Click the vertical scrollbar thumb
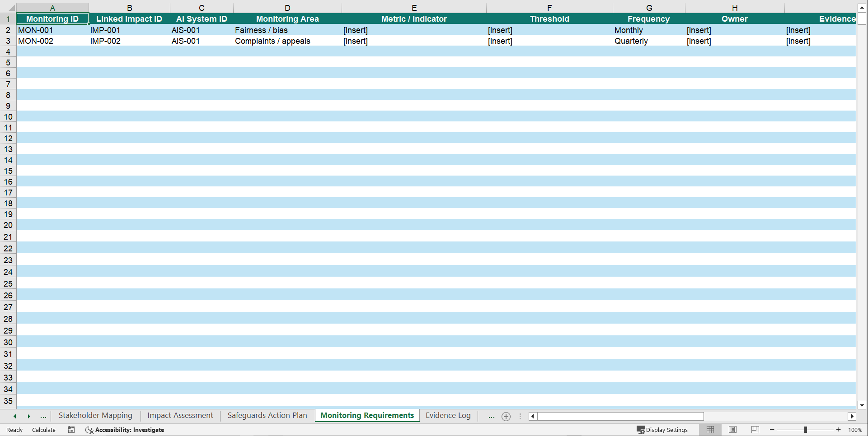 (x=862, y=18)
